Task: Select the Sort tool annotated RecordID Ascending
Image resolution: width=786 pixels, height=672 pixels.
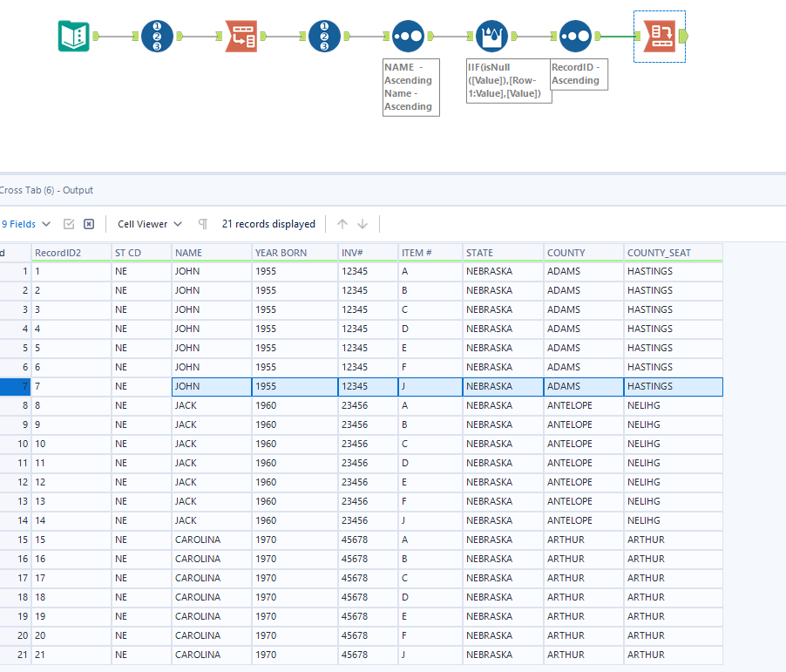Action: click(x=576, y=36)
